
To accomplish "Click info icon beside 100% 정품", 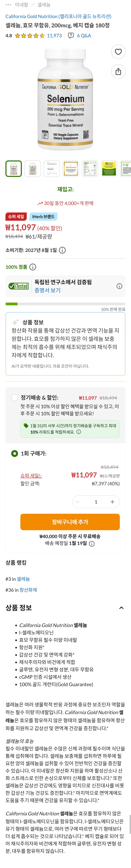I will pos(33,267).
